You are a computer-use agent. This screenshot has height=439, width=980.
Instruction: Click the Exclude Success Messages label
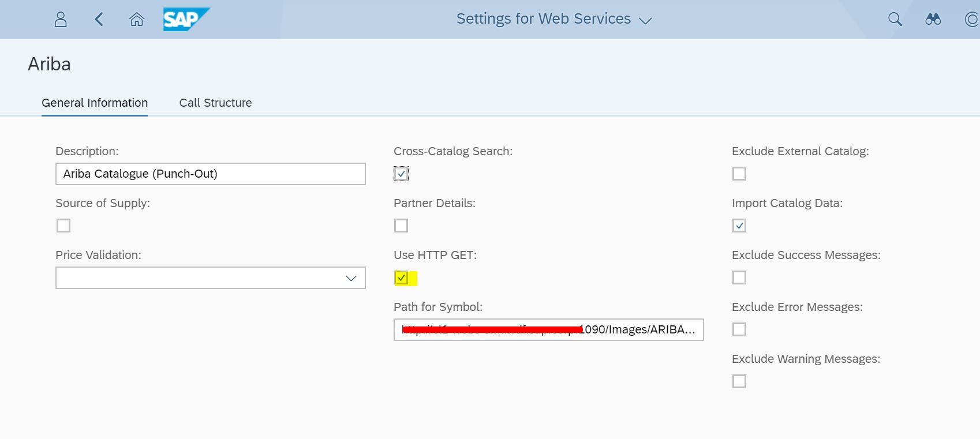[806, 255]
